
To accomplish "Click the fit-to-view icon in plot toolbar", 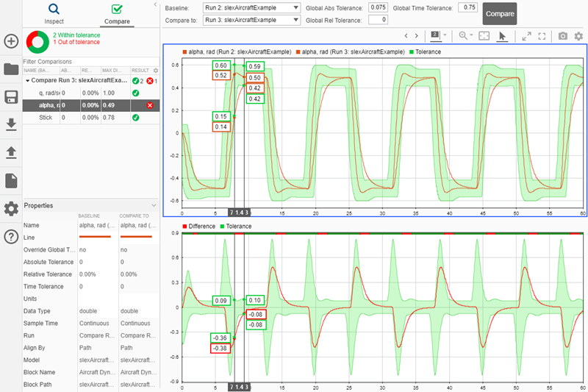I will (484, 35).
